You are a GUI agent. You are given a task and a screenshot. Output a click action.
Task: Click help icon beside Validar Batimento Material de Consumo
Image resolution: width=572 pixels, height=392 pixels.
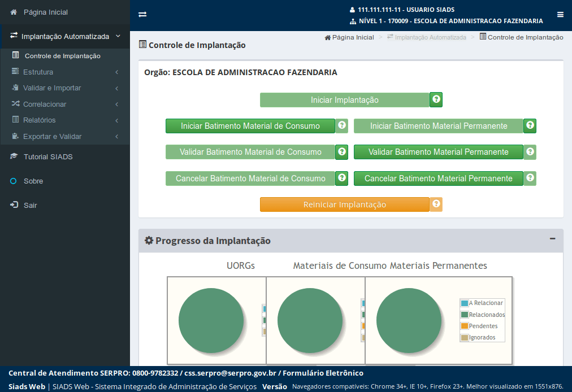pos(342,152)
